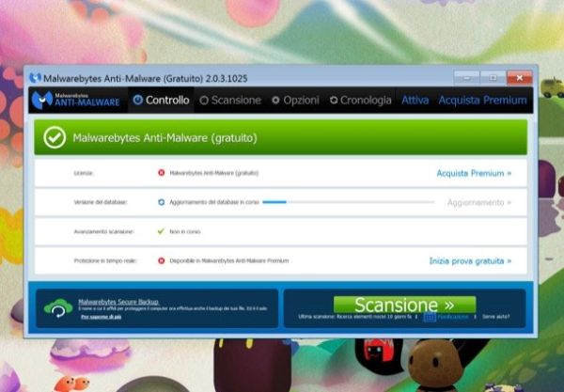The image size is (564, 392).
Task: Click the Malwarebytes Anti-Malware logo
Action: coord(75,100)
